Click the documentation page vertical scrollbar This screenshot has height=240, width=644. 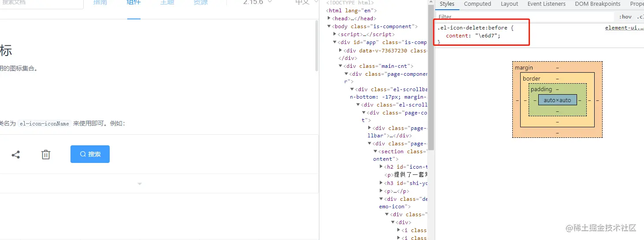point(317,46)
